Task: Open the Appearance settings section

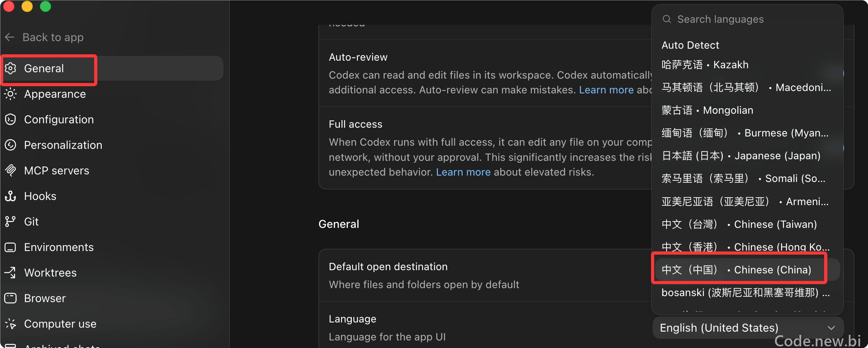Action: pos(112,94)
